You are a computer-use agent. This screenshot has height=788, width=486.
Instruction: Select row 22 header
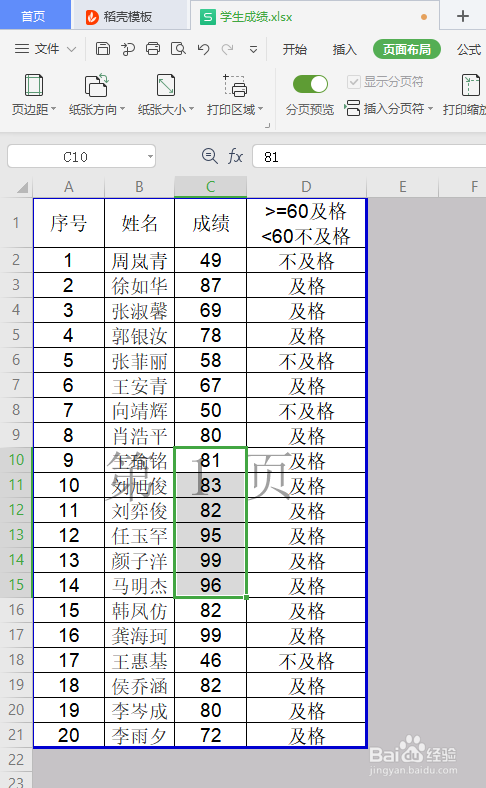click(x=16, y=759)
